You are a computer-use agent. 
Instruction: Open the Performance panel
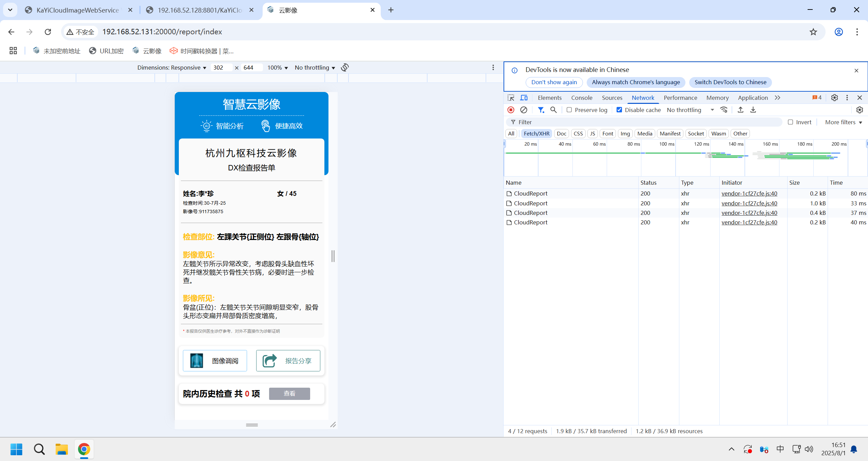680,97
